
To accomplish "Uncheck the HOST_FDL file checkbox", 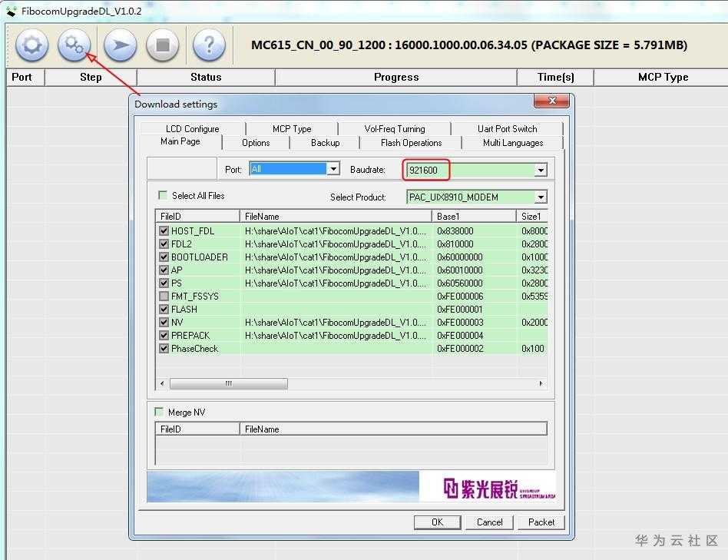I will [x=164, y=230].
